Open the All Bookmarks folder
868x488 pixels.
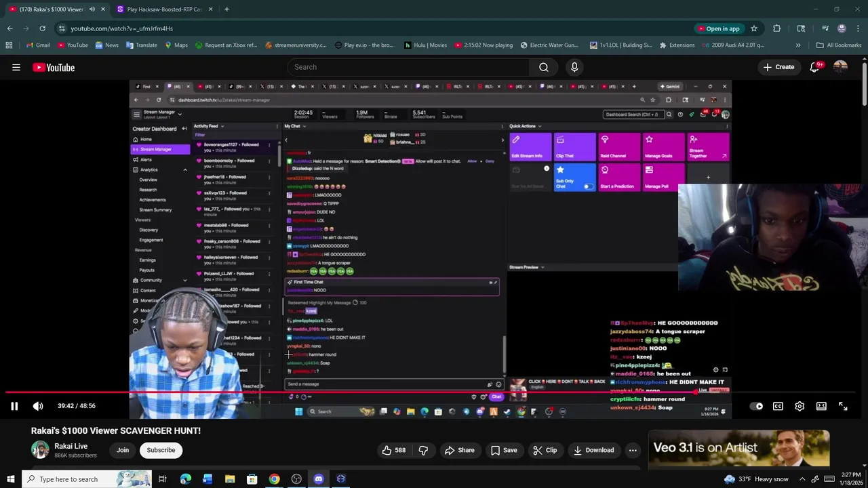[x=839, y=45]
